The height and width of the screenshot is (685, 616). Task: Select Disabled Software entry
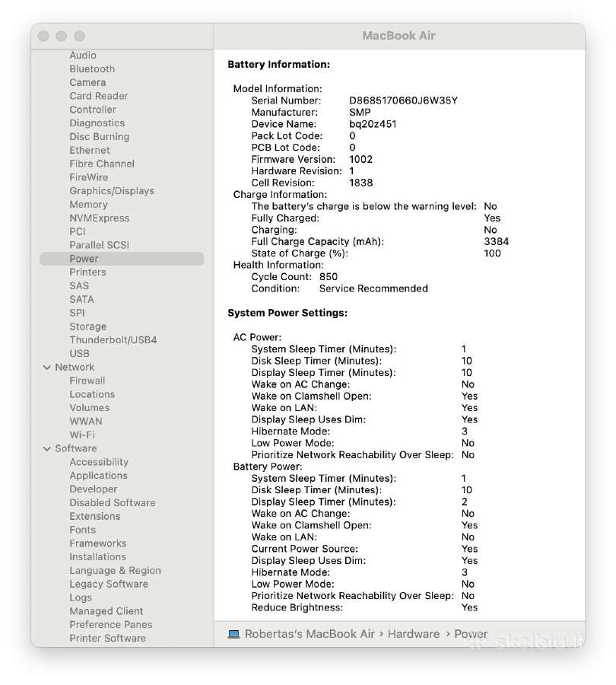click(x=113, y=503)
